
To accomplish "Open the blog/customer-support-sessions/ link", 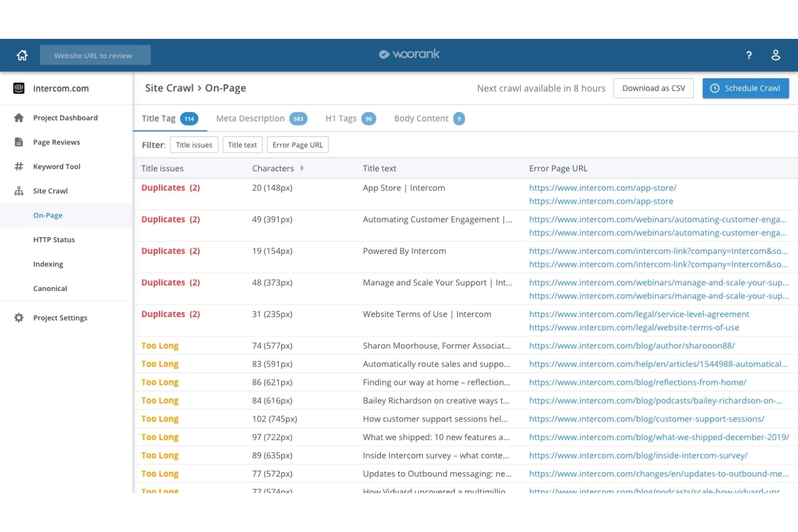I will [x=646, y=419].
